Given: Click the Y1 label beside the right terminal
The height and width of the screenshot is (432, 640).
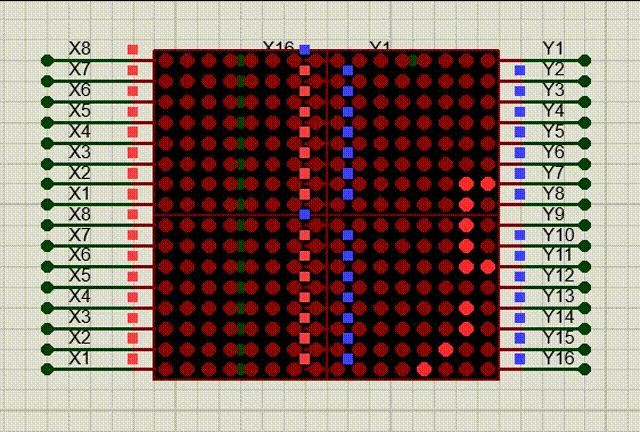Looking at the screenshot, I should [553, 49].
